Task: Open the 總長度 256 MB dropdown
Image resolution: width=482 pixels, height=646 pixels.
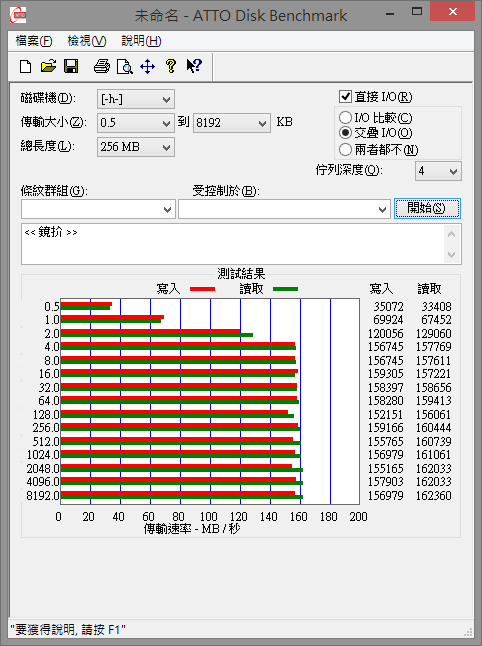Action: [x=136, y=147]
